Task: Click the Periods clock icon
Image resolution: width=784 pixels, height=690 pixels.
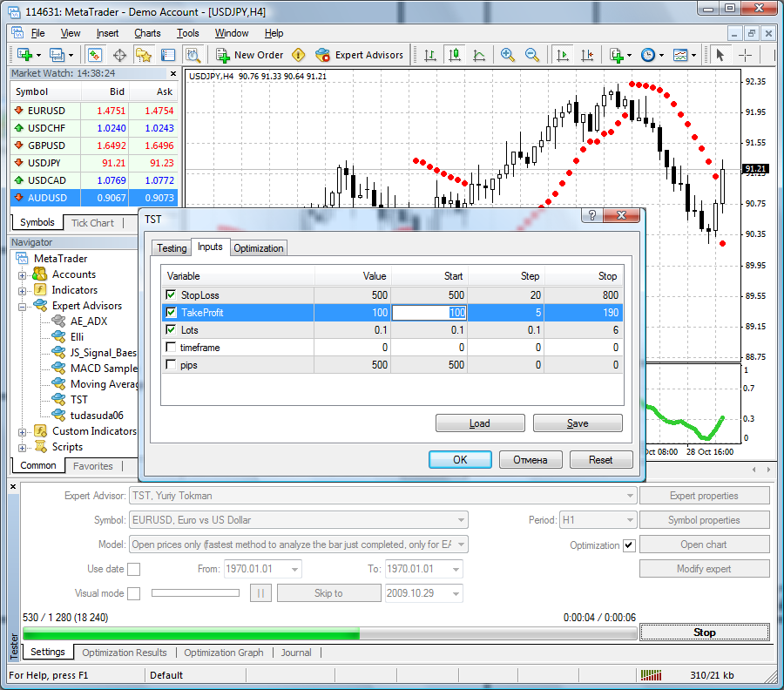Action: tap(648, 55)
